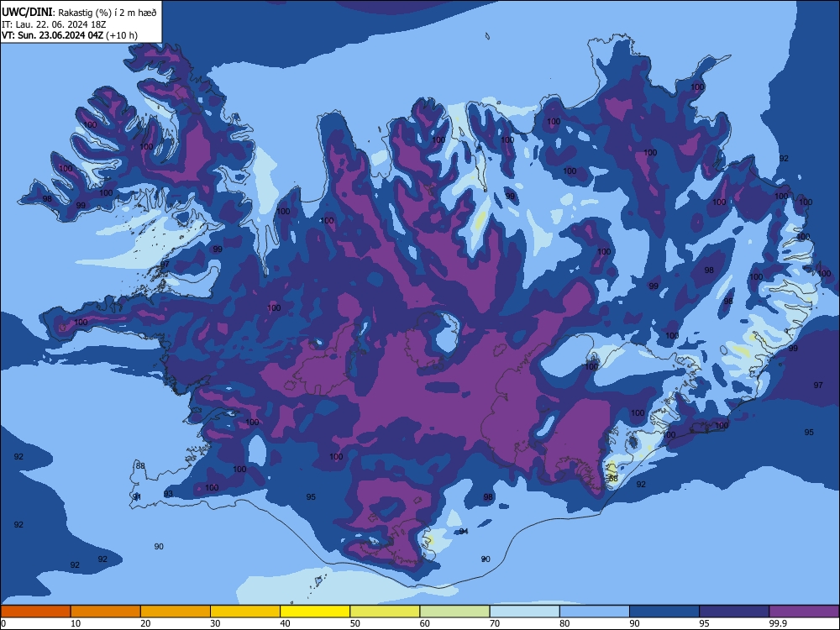
Task: Click the 'UWC/DINI' title text
Action: click(27, 13)
